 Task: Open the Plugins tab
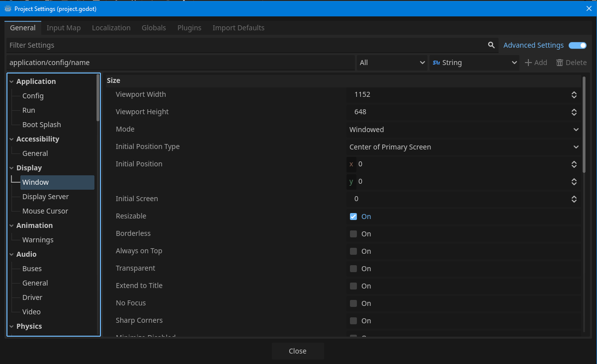coord(189,28)
